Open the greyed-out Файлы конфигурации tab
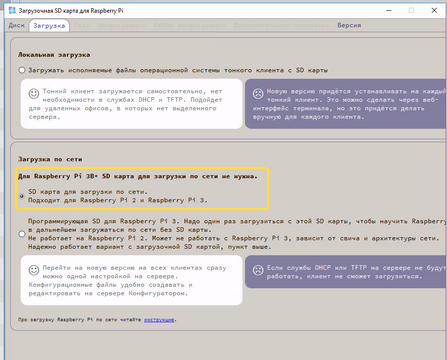The height and width of the screenshot is (360, 447). click(189, 25)
